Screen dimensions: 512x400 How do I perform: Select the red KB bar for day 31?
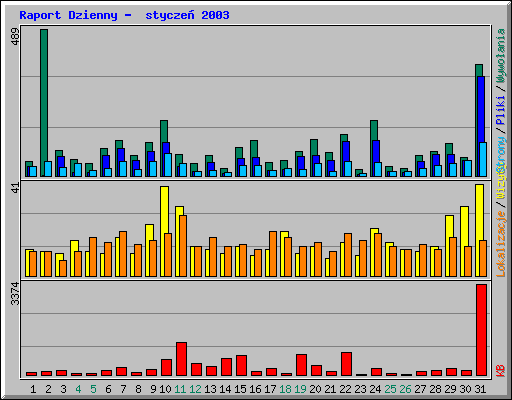(x=481, y=330)
